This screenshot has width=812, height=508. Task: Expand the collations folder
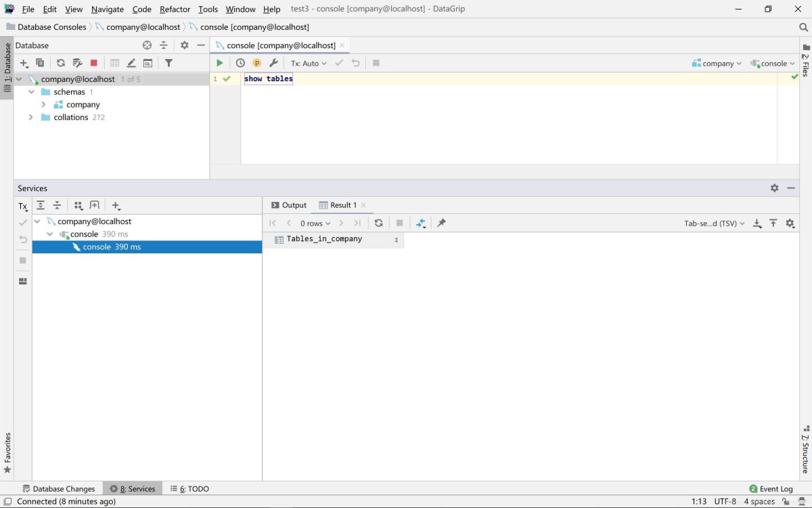30,118
